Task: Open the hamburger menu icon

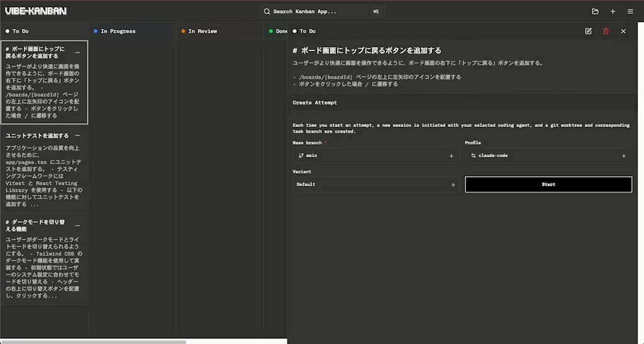Action: (x=630, y=11)
